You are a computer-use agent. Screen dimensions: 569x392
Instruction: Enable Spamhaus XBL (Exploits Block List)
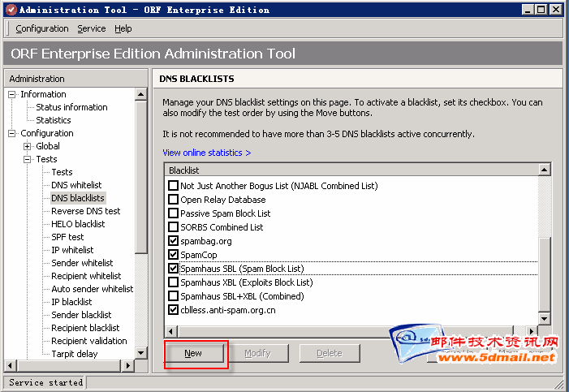173,282
